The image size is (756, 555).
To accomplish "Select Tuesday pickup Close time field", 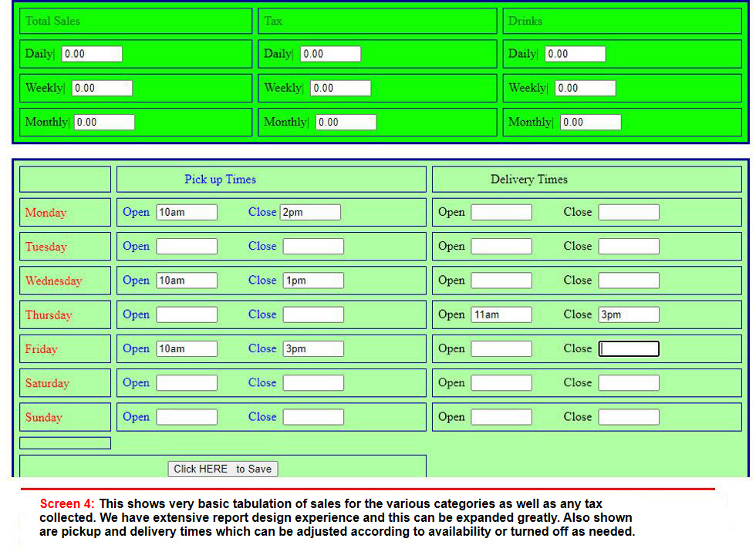I will (313, 246).
